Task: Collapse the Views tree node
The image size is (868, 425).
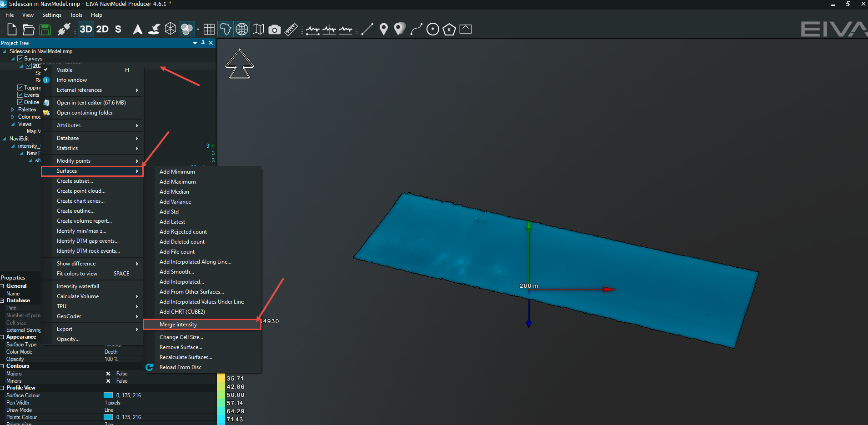Action: click(x=13, y=124)
